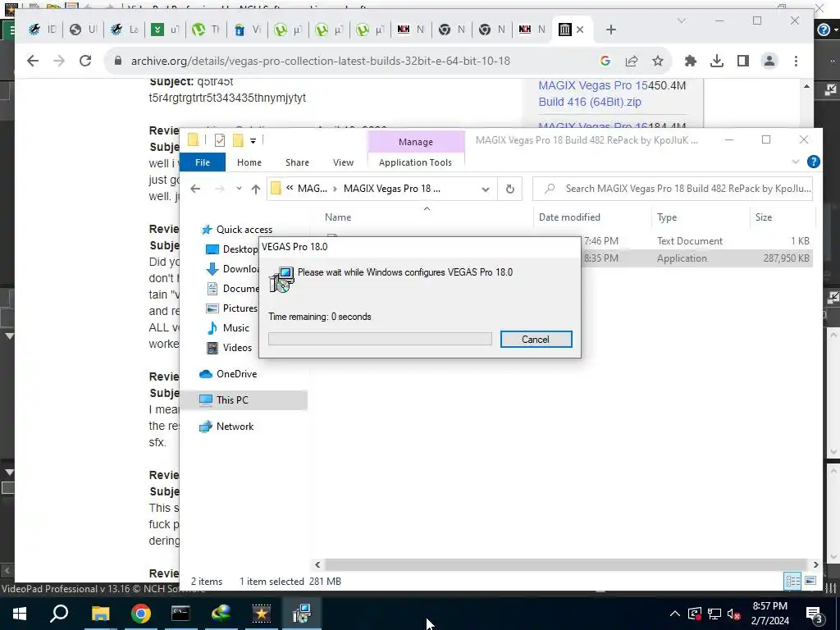Open Chrome downloads icon
Viewport: 840px width, 630px height.
(x=717, y=61)
